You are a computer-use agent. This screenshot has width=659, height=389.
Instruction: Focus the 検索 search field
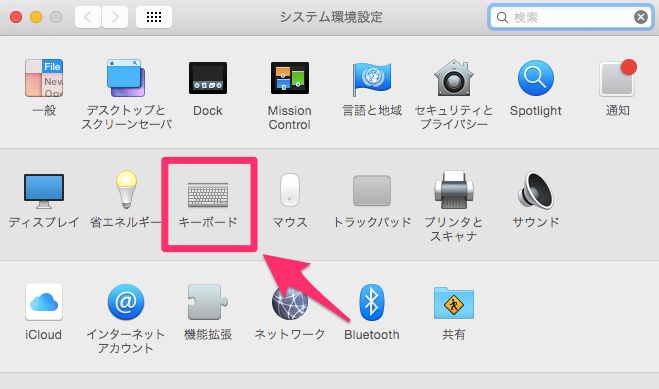coord(571,17)
